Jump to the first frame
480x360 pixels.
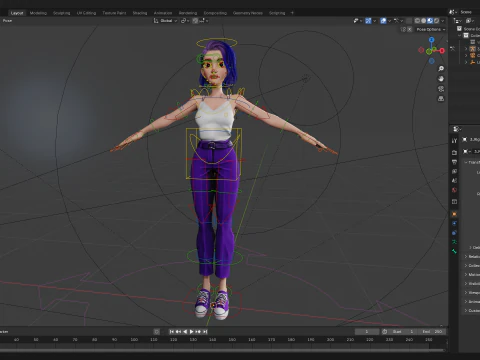[172, 332]
